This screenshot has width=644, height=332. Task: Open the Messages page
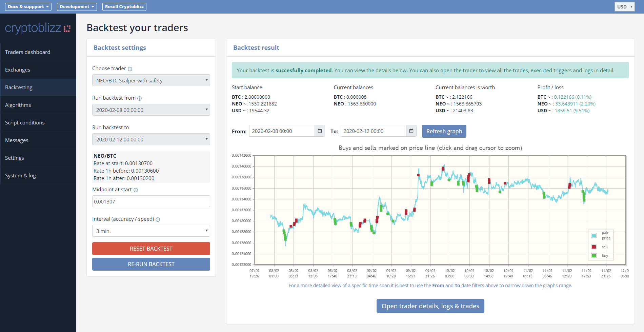(x=38, y=140)
